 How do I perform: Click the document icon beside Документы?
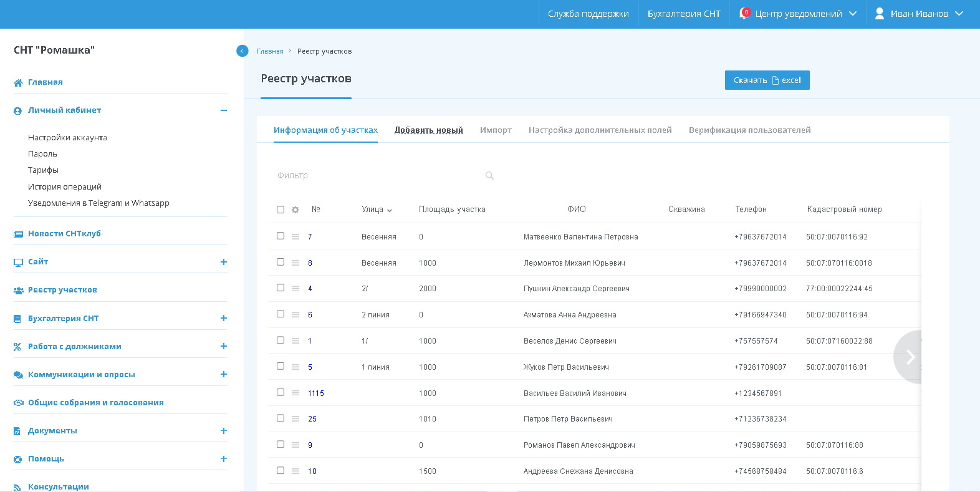pos(18,431)
